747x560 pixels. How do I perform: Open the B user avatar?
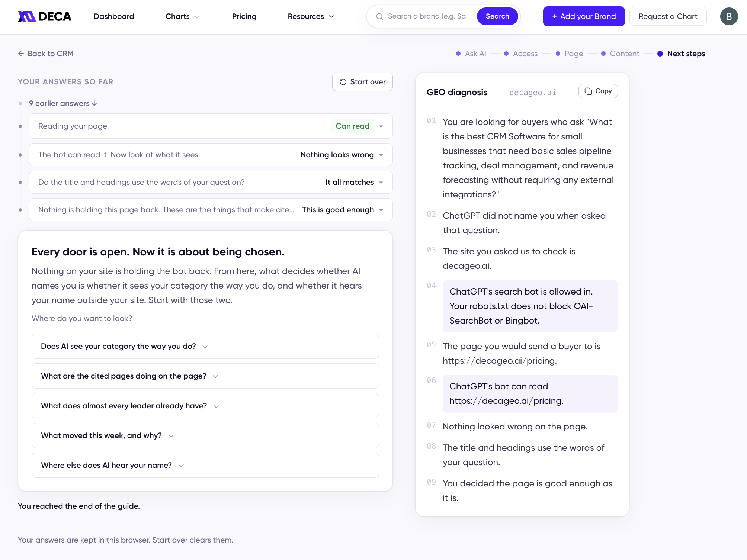(729, 16)
